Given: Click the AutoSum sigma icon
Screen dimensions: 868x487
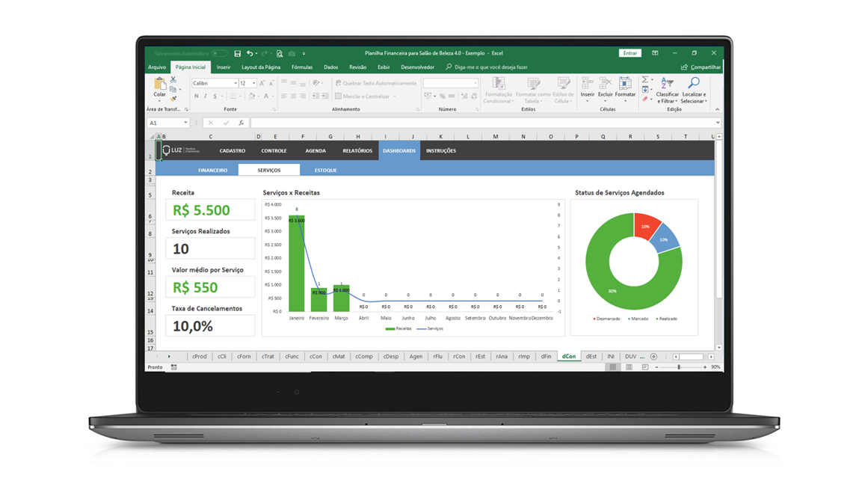Looking at the screenshot, I should [x=645, y=80].
